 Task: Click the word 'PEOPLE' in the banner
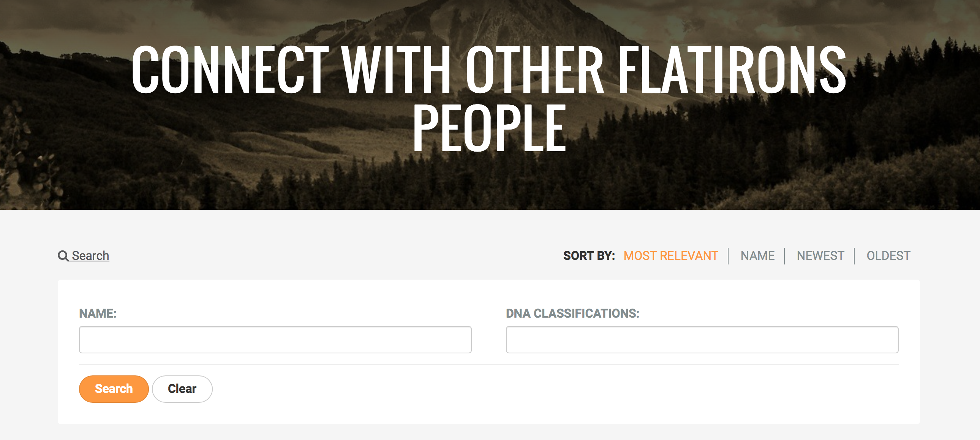coord(489,128)
